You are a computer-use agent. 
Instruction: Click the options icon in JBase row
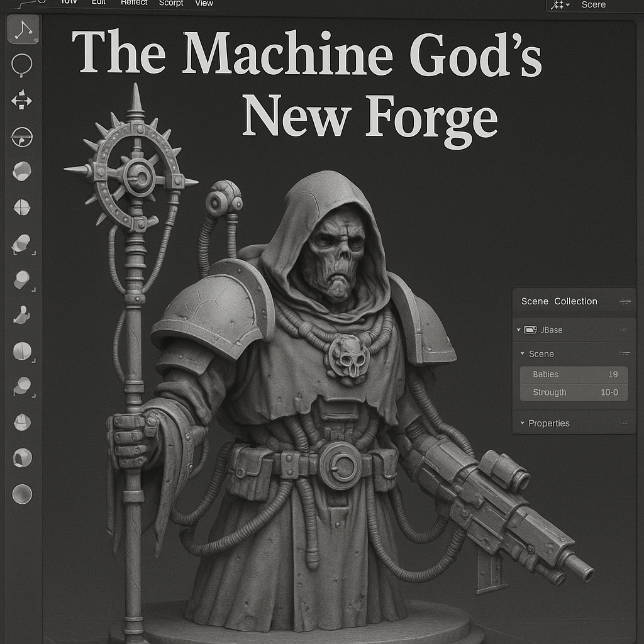[623, 330]
